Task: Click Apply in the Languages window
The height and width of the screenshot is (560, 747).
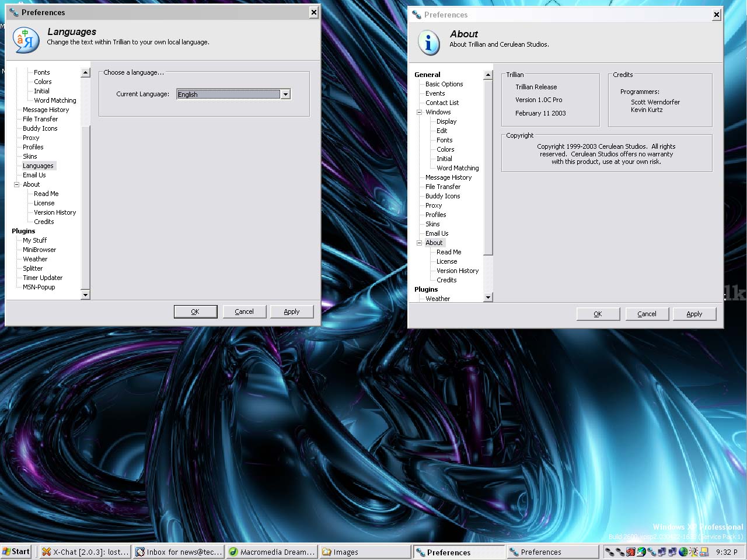Action: click(x=292, y=311)
